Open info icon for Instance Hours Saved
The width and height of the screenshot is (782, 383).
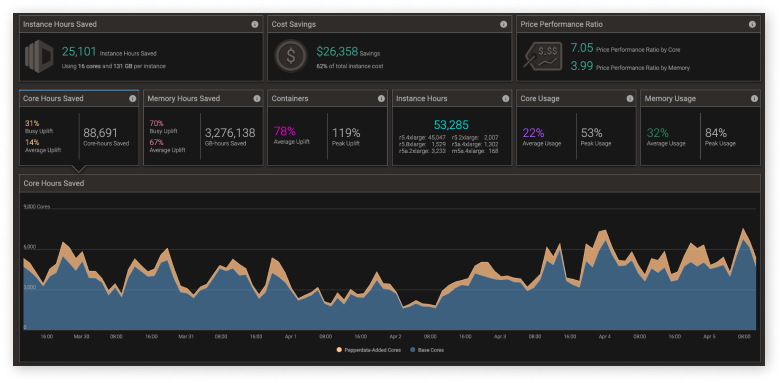(x=255, y=24)
